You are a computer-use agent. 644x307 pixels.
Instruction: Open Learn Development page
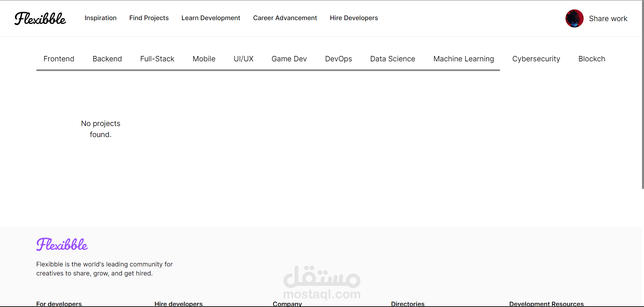pyautogui.click(x=211, y=18)
